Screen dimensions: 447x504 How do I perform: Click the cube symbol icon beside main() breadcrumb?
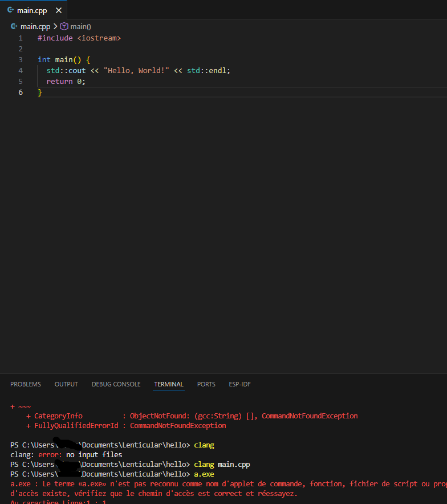pyautogui.click(x=64, y=26)
